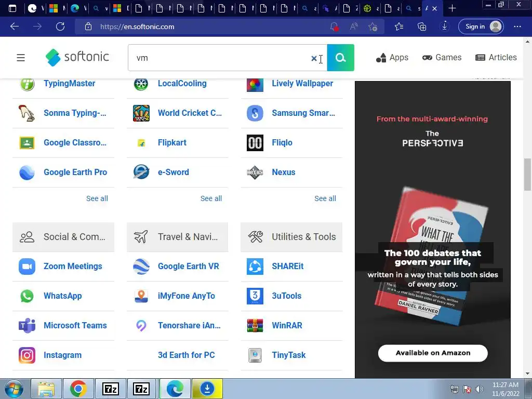This screenshot has width=532, height=399.
Task: Open the Apps section
Action: tap(392, 58)
